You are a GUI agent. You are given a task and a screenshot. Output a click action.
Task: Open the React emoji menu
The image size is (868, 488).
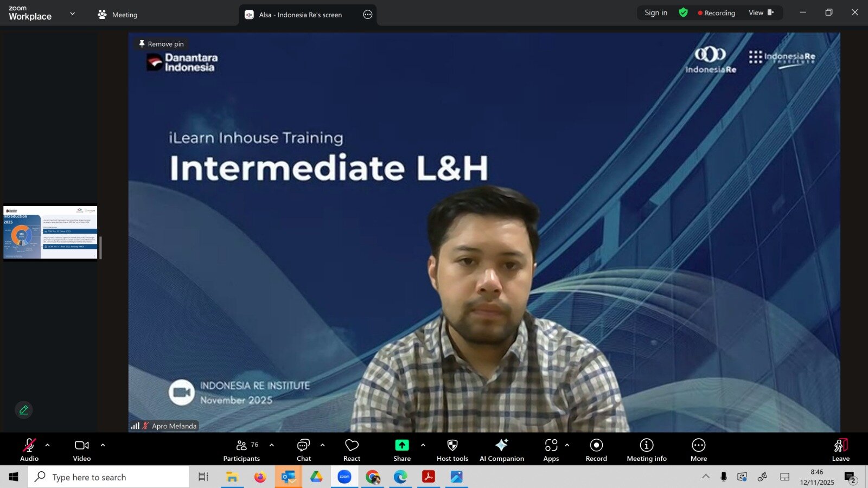352,450
